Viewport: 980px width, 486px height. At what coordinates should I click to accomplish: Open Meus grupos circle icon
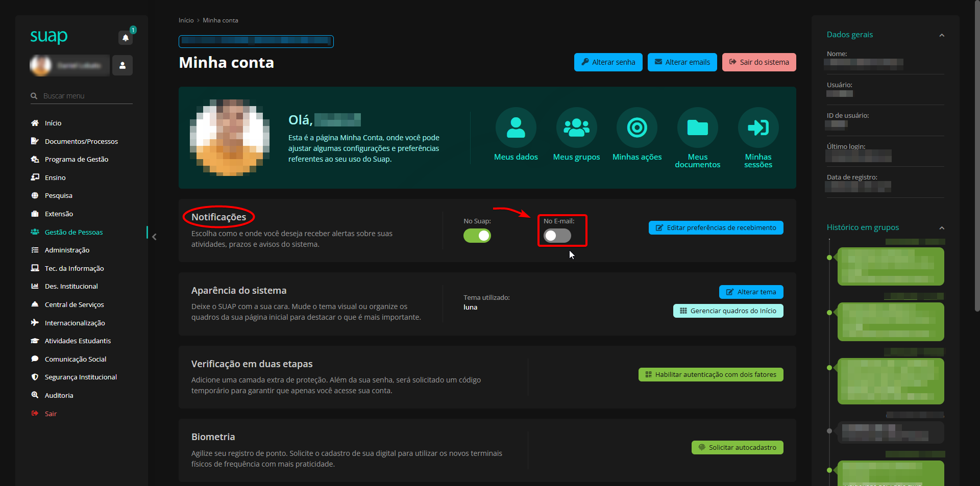click(577, 127)
